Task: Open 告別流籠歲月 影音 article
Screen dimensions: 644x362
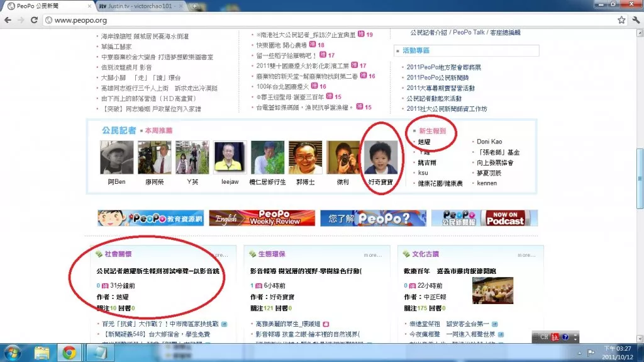Action: point(126,67)
